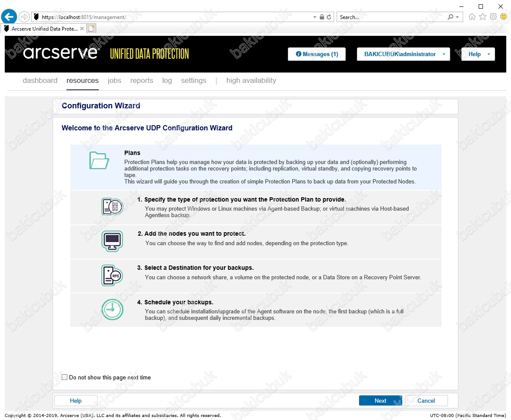The height and width of the screenshot is (420, 511).
Task: Click the Plans folder icon
Action: (x=99, y=160)
